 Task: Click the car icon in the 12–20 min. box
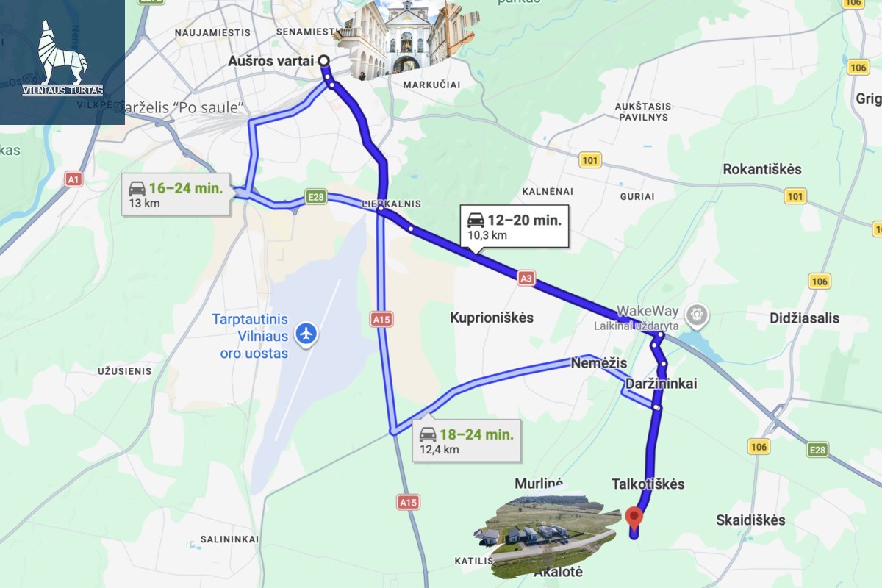(476, 220)
